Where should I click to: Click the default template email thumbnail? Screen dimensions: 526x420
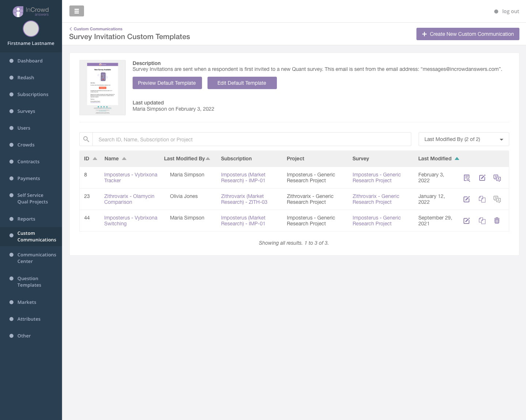coord(103,88)
